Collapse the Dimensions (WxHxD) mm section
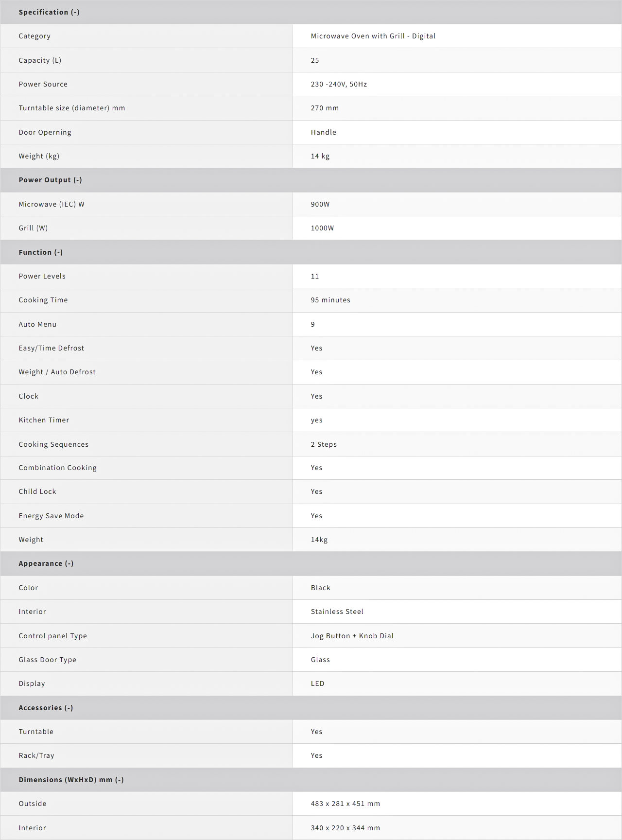622x840 pixels. click(71, 780)
